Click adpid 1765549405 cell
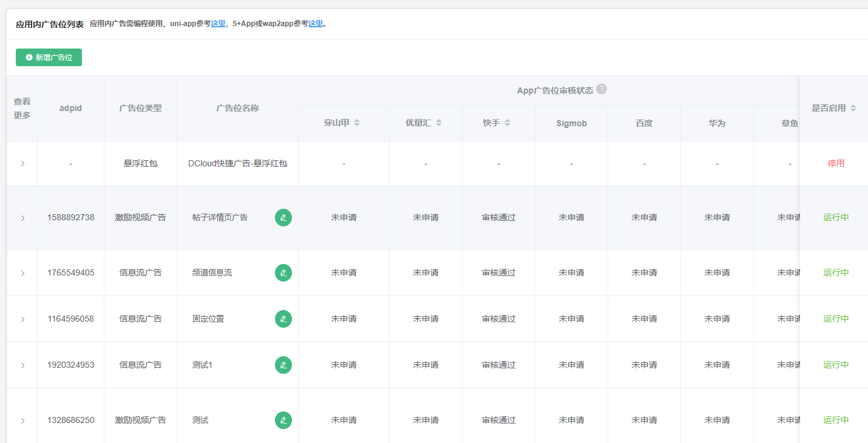868x443 pixels. [71, 272]
